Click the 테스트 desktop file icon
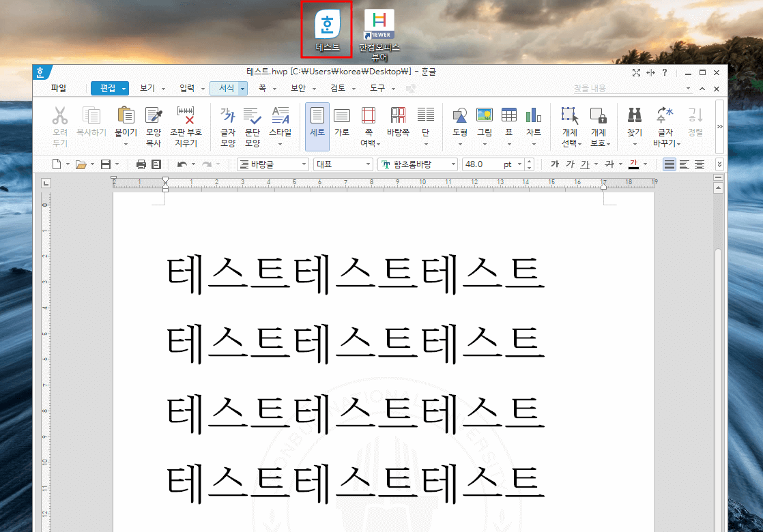 pos(327,31)
